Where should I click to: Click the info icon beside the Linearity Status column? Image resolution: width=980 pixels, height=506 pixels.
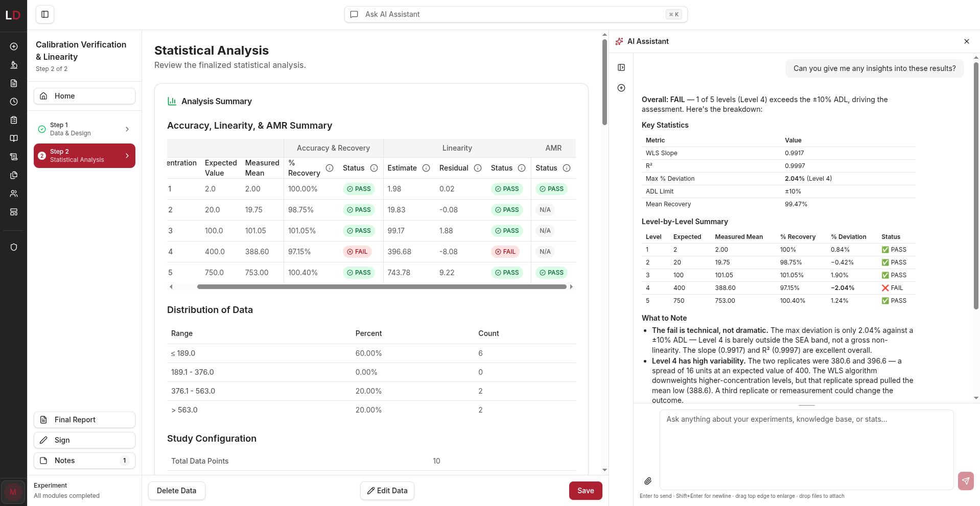pos(522,168)
